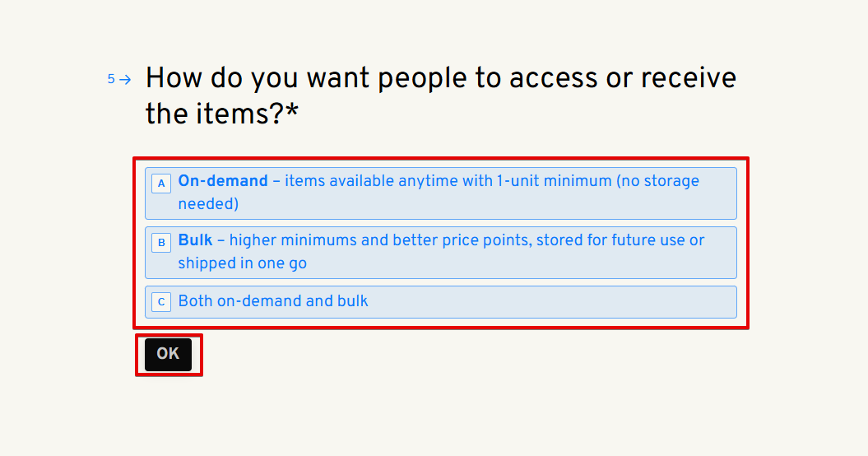The image size is (868, 456).
Task: Click the letter C key badge
Action: point(161,302)
